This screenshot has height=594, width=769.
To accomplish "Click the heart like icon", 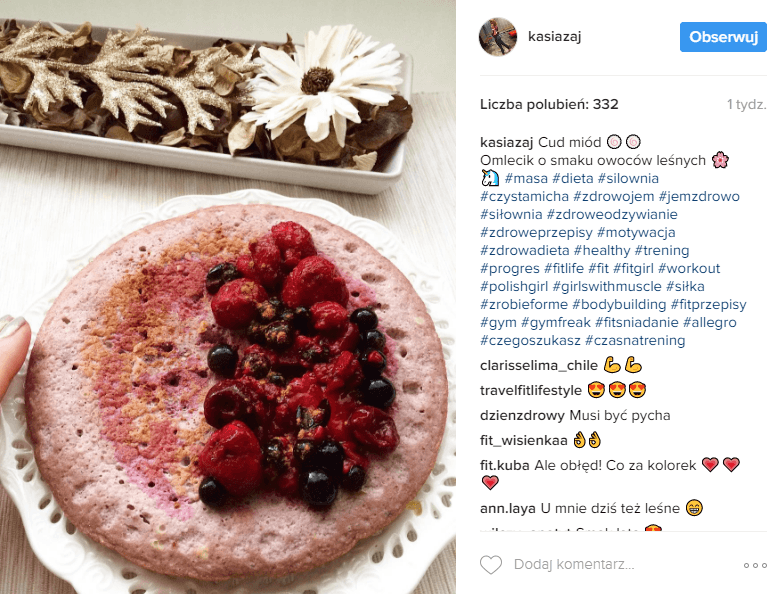I will point(491,565).
